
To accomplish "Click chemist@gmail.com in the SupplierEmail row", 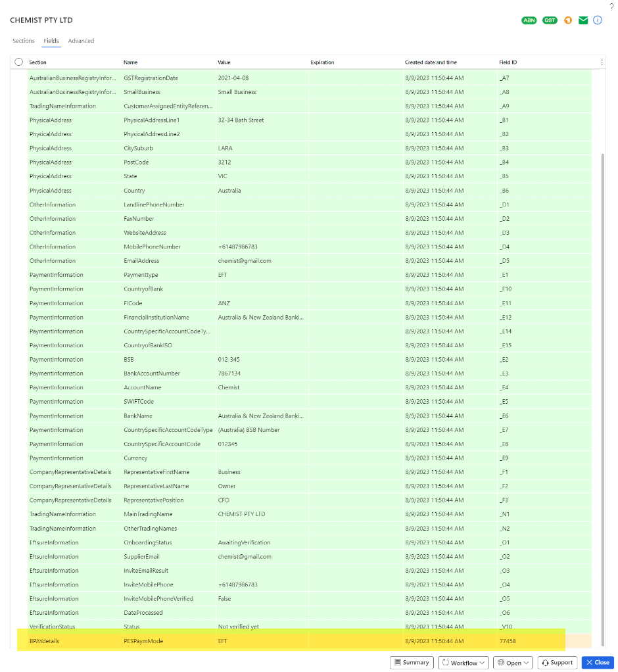I will tap(245, 557).
